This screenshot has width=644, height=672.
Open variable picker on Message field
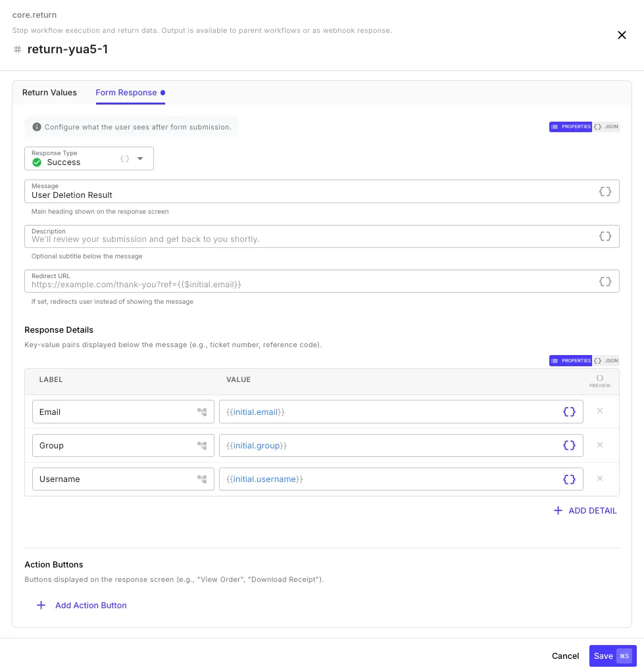pos(605,191)
